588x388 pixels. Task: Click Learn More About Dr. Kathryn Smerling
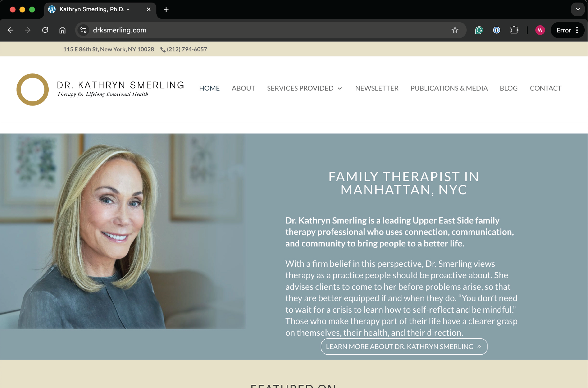404,347
